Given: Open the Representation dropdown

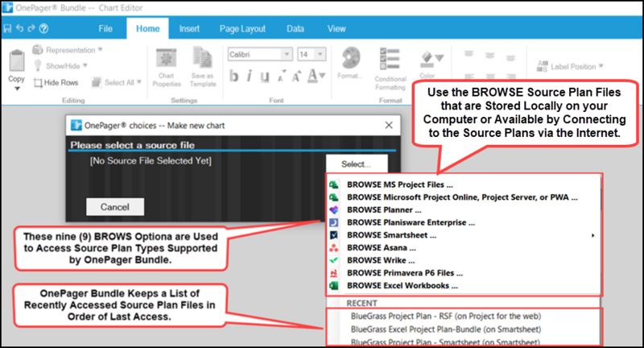Looking at the screenshot, I should (x=68, y=50).
